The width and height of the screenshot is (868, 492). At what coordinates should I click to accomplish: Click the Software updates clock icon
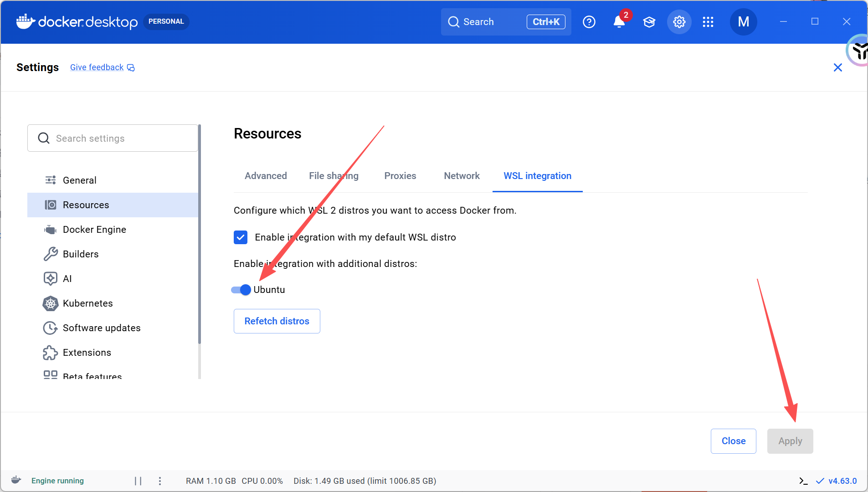click(x=50, y=328)
